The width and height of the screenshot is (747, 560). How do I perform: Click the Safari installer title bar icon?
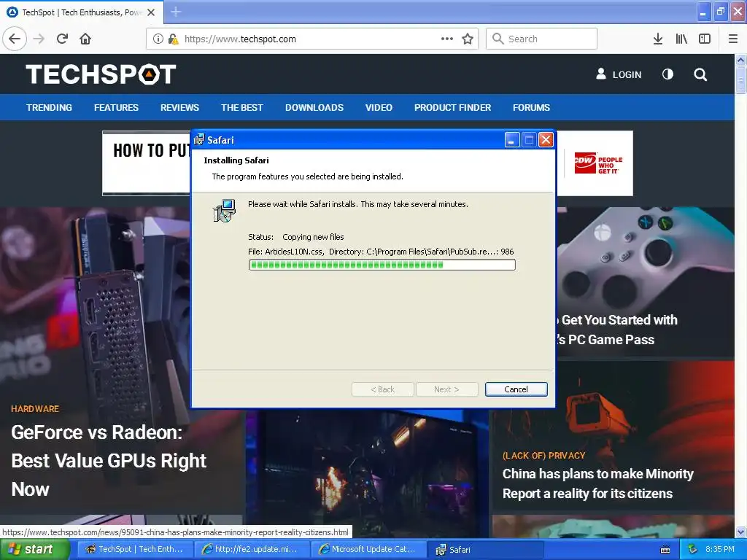tap(199, 139)
